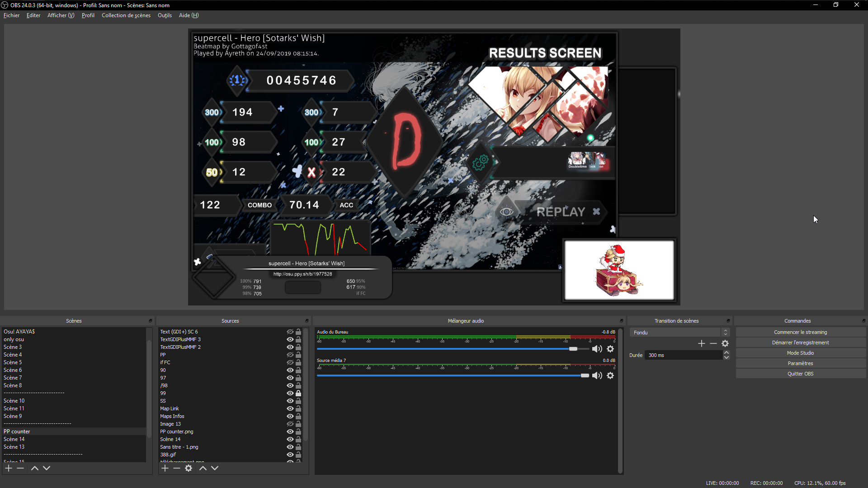Open the Outils menu
Screen dimensions: 868x488
165,15
